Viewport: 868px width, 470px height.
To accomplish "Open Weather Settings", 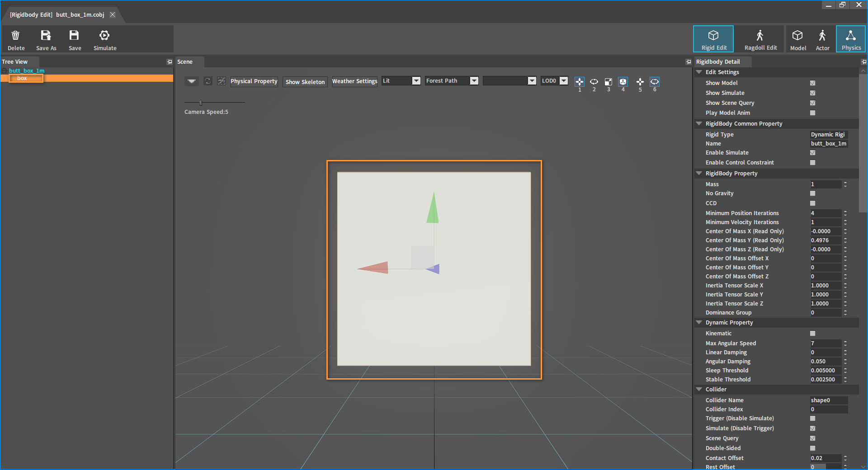I will point(355,81).
